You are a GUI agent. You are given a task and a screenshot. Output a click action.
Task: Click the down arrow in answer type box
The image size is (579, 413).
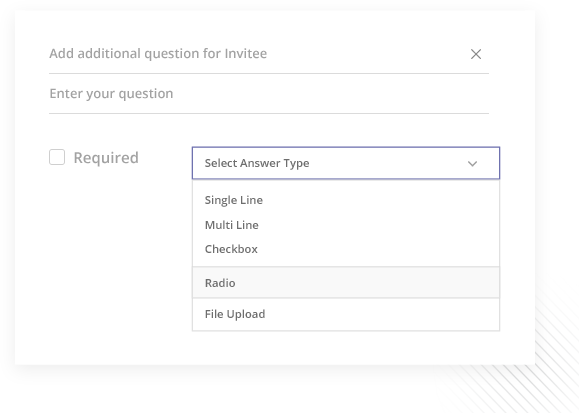point(473,164)
